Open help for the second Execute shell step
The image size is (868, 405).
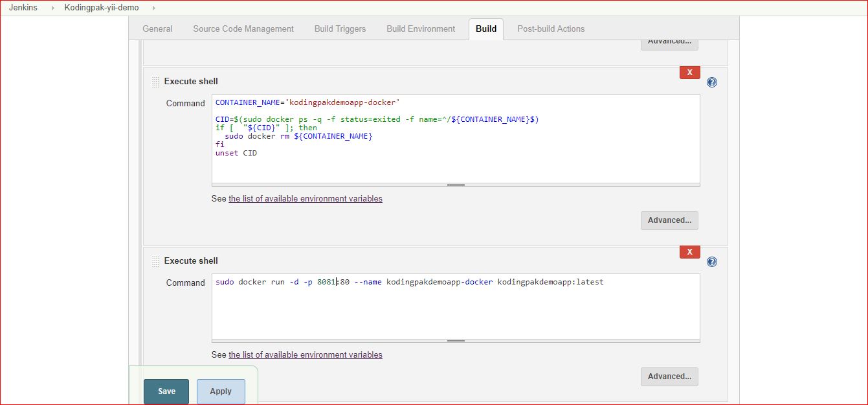(x=711, y=261)
